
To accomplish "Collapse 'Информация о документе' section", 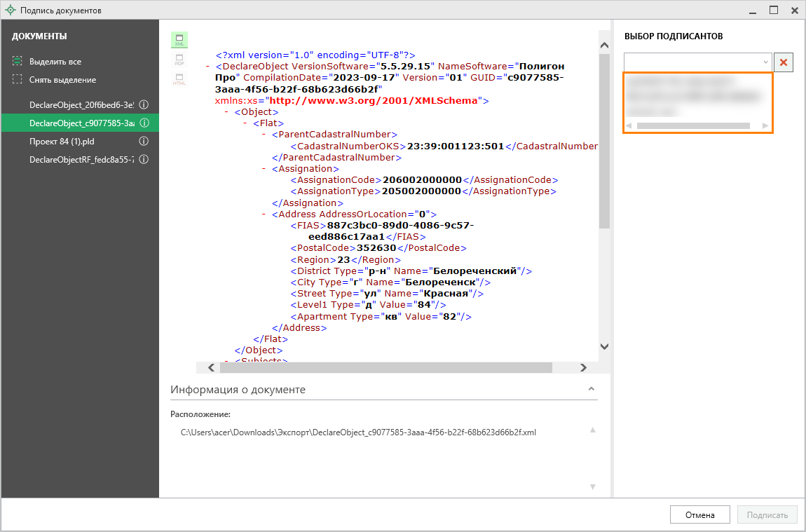I will pyautogui.click(x=591, y=389).
